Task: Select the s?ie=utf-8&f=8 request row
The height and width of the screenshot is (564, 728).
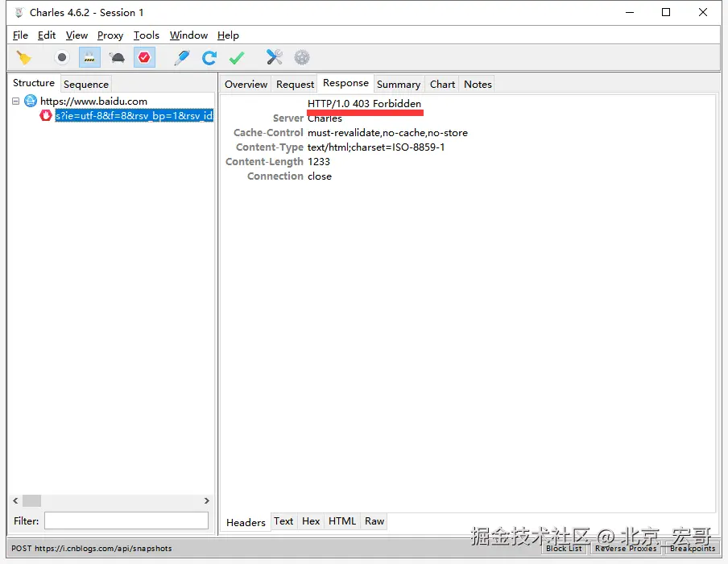Action: [134, 115]
